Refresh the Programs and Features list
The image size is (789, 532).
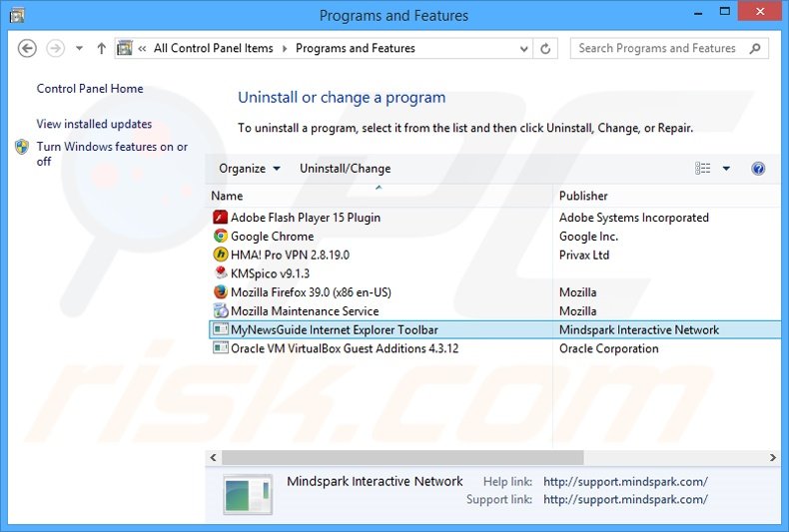[x=545, y=49]
